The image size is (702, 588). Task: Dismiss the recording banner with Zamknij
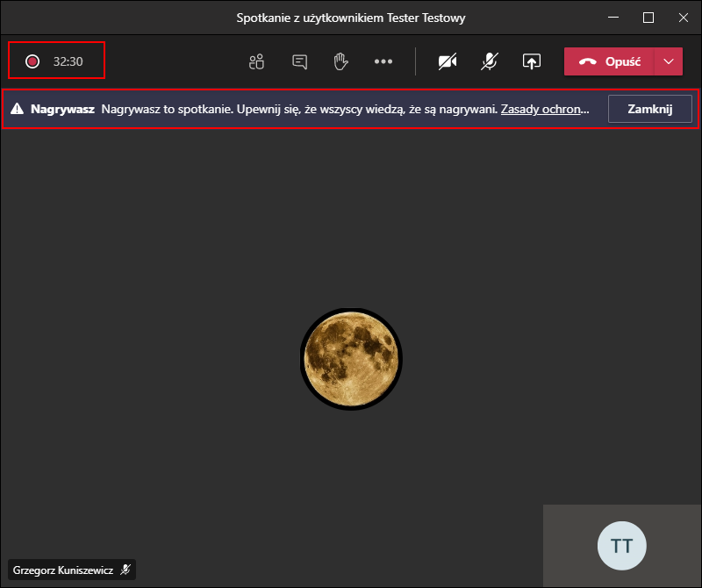(x=649, y=109)
